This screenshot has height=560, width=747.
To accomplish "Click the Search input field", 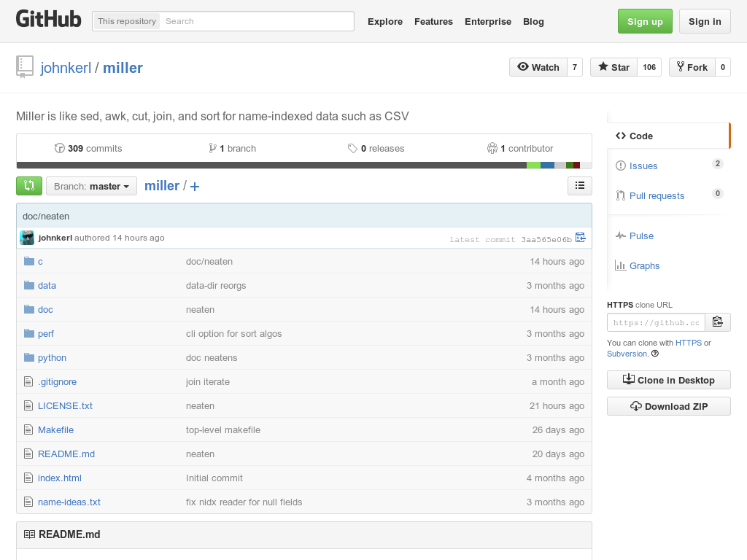I will [x=258, y=21].
